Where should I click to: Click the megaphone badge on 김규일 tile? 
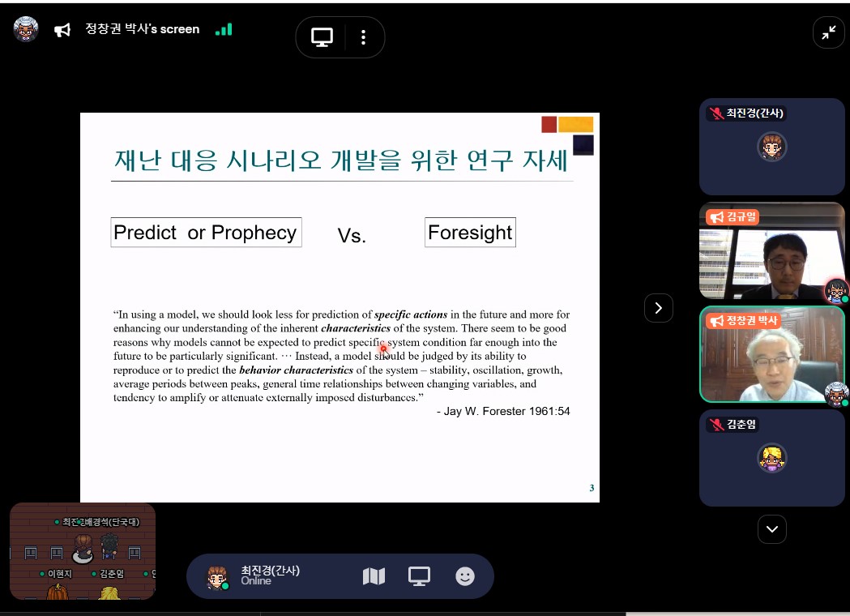(x=715, y=217)
